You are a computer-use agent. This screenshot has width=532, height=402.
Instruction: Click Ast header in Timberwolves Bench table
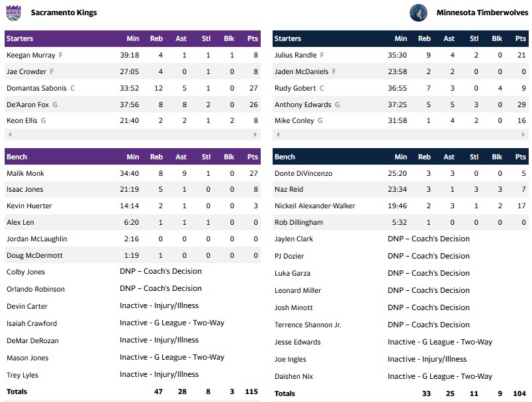pos(449,157)
